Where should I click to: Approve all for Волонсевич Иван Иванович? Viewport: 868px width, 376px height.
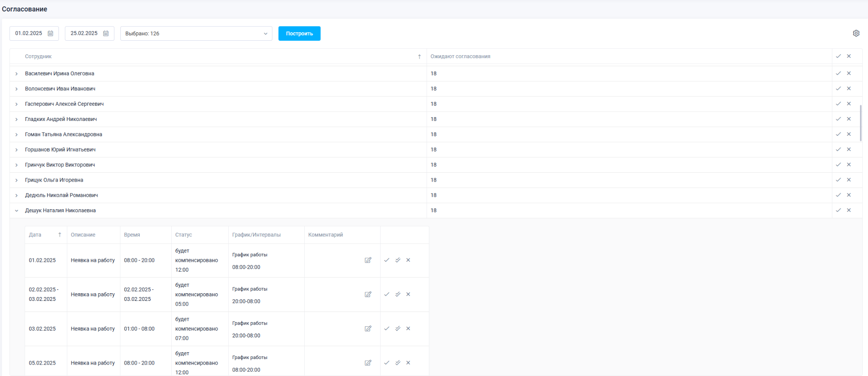(838, 89)
